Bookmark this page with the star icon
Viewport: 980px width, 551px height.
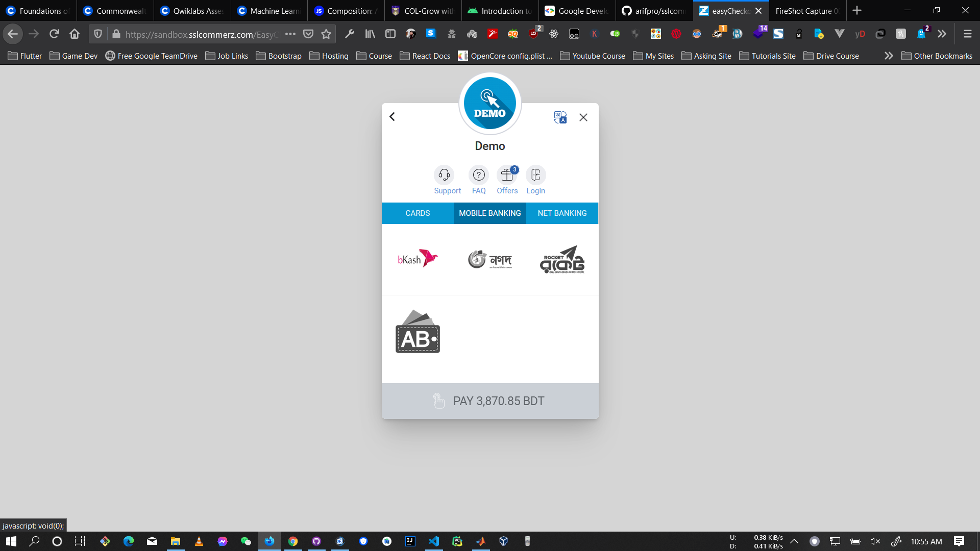[x=326, y=34]
